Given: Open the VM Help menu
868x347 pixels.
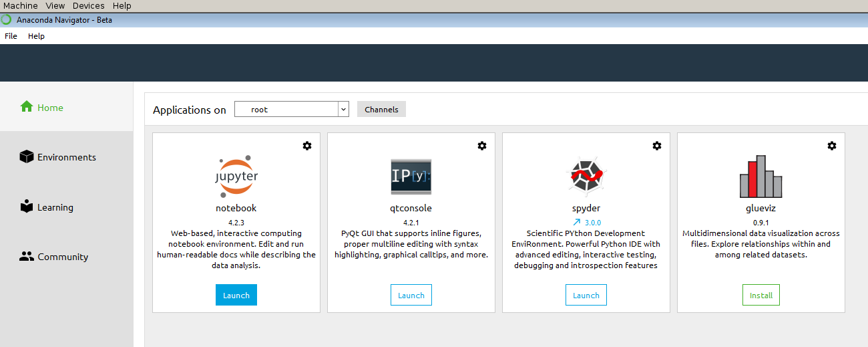Looking at the screenshot, I should pyautogui.click(x=122, y=5).
